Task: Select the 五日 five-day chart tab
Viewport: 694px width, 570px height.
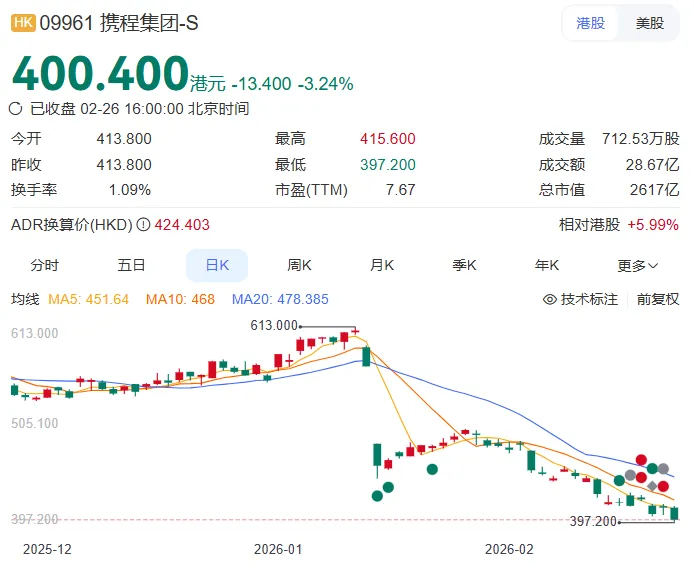Action: coord(131,266)
